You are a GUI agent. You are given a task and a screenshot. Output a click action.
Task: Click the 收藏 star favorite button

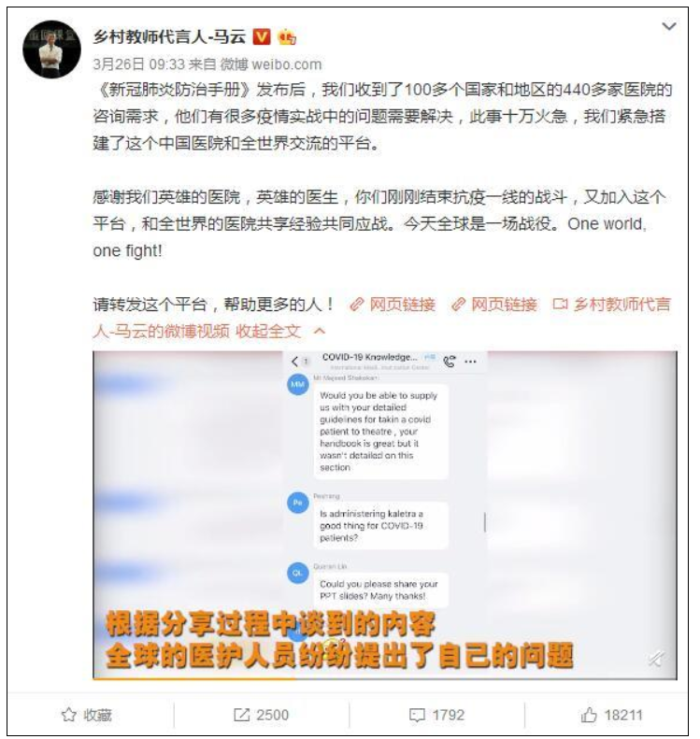87,715
